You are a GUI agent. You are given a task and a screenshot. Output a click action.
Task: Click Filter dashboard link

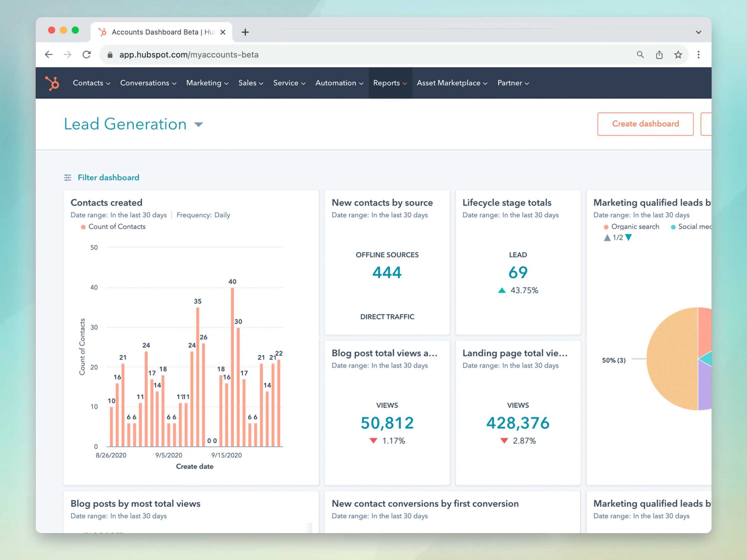click(108, 178)
